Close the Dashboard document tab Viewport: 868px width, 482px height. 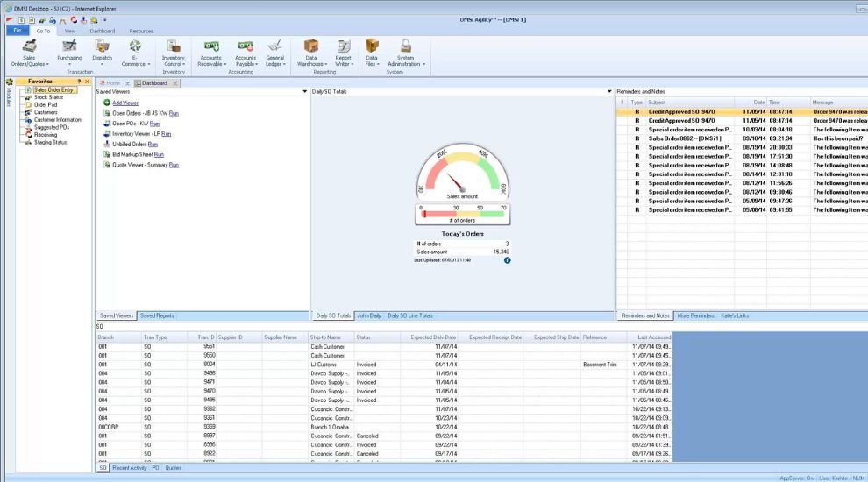click(175, 83)
